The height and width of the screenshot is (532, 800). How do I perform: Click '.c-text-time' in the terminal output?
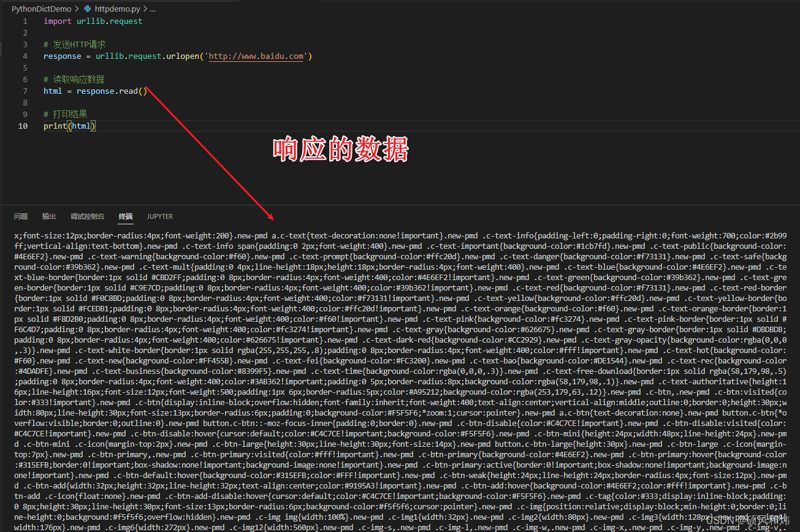pos(337,371)
